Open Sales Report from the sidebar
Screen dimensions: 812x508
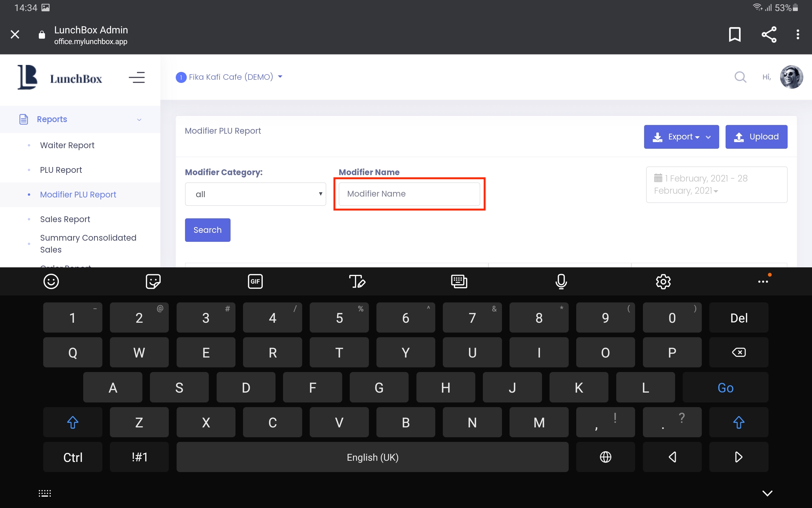(65, 219)
